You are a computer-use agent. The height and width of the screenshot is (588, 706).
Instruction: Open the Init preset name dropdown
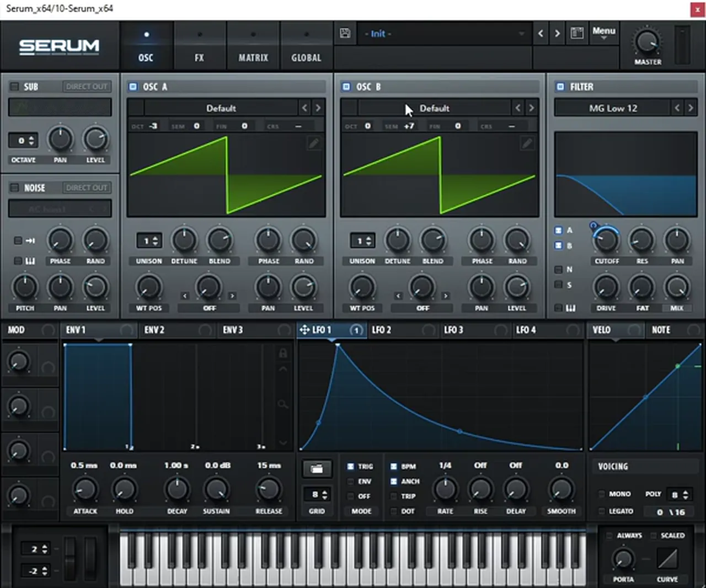click(x=443, y=34)
